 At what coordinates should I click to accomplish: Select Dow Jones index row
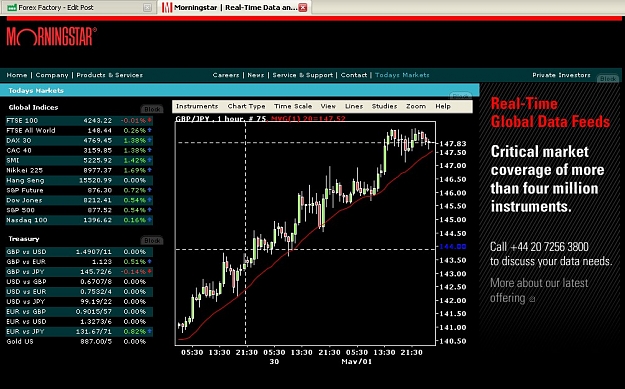point(79,200)
